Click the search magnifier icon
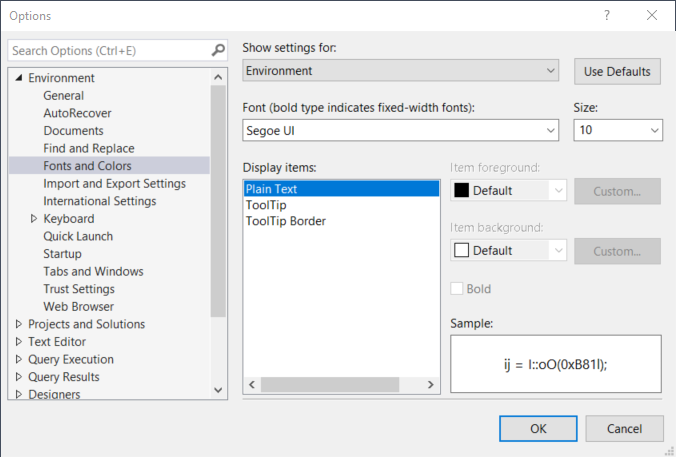 click(x=218, y=50)
